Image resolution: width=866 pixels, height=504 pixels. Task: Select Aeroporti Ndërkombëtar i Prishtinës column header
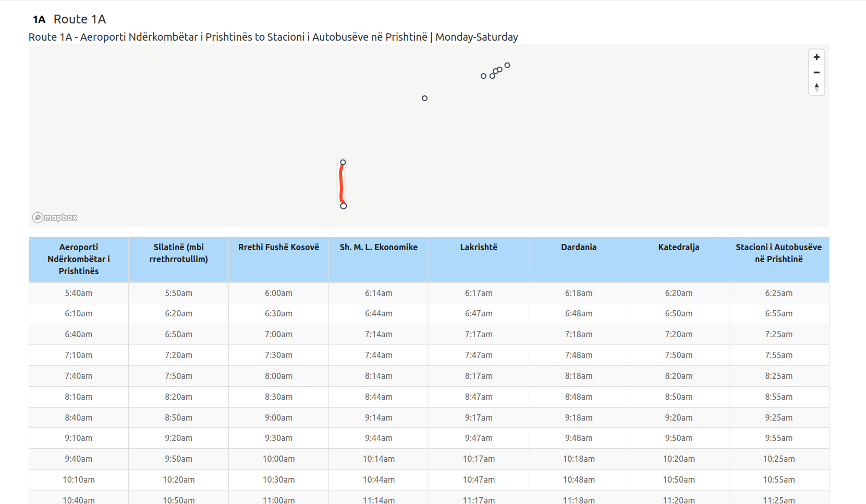pos(79,259)
